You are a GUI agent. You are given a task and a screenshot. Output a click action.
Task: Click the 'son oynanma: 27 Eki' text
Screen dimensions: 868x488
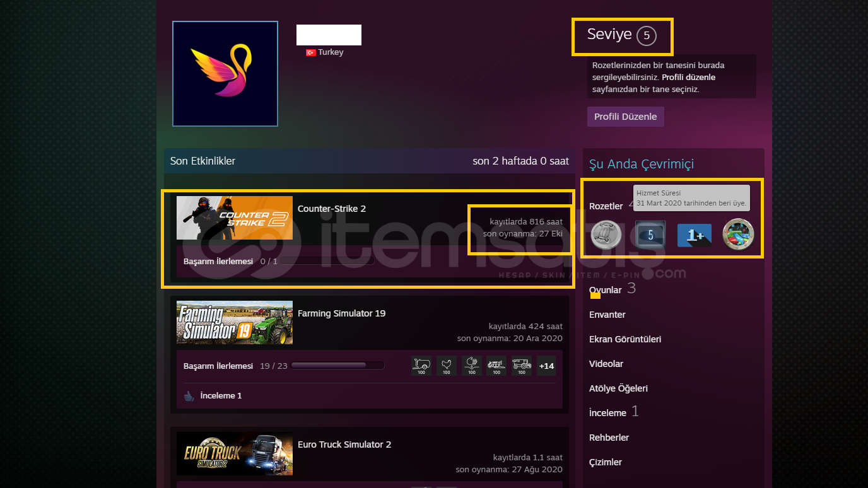pos(523,234)
